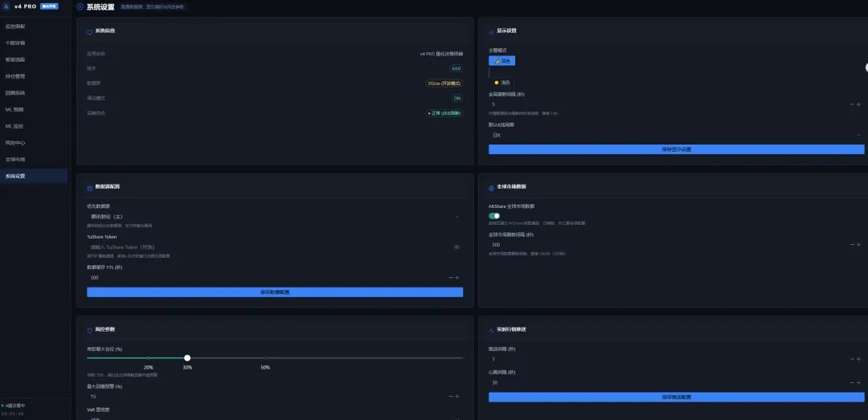The height and width of the screenshot is (420, 868).
Task: Click the SQLite (开发模式) database tag
Action: [444, 84]
